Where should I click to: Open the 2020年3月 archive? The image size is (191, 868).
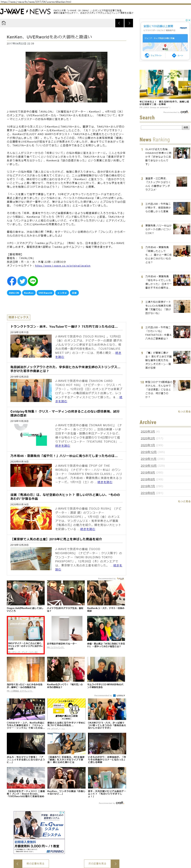(148, 431)
